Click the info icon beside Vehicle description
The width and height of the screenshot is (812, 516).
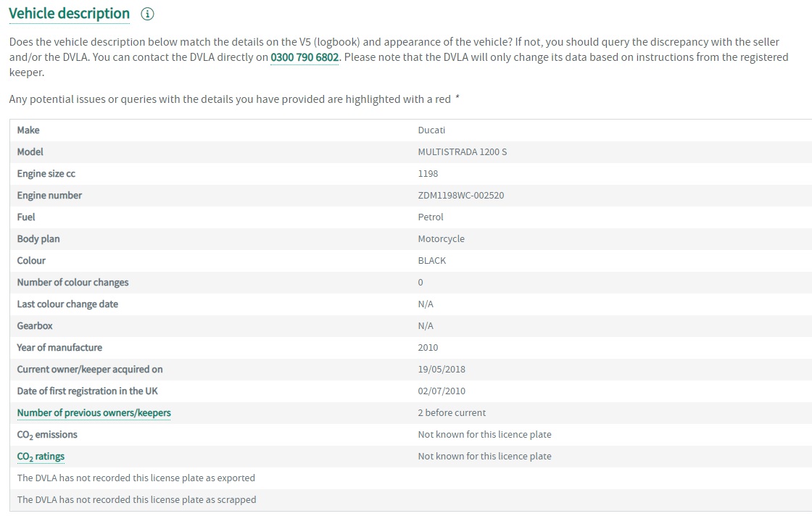pos(148,14)
